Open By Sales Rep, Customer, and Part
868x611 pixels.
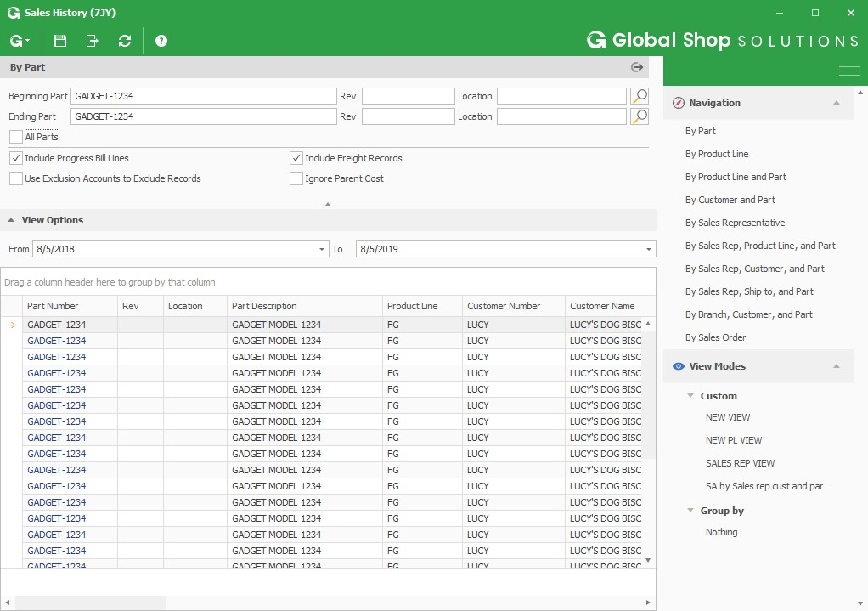pyautogui.click(x=754, y=269)
